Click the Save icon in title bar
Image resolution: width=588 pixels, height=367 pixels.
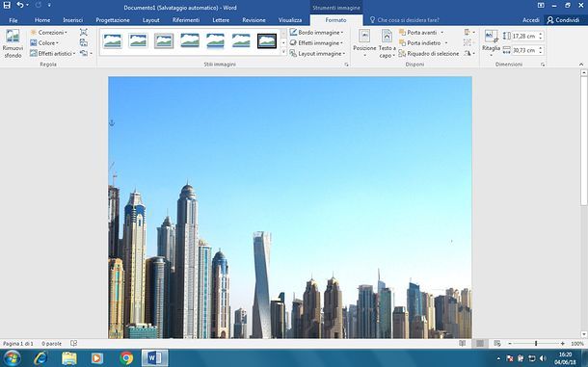(7, 5)
